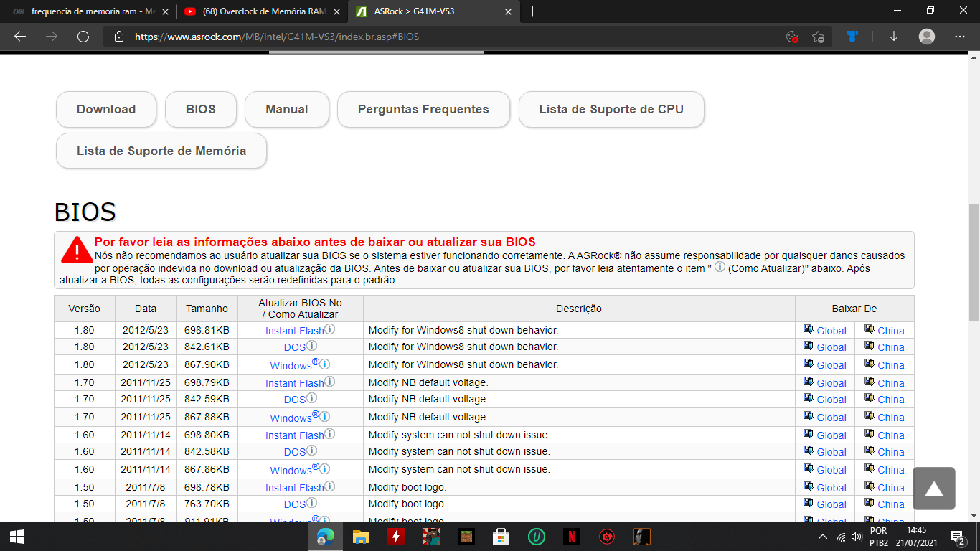Launch Netflix from the taskbar
This screenshot has width=980, height=551.
571,537
